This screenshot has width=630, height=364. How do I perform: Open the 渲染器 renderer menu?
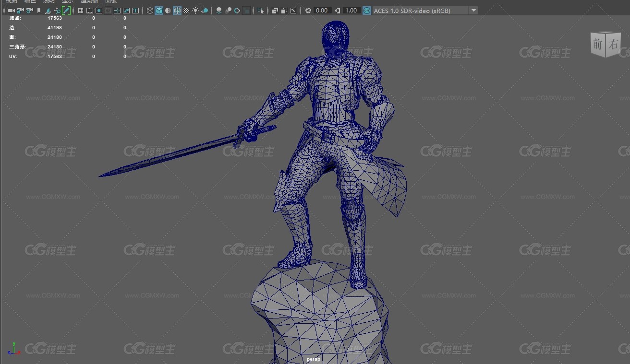coord(89,1)
